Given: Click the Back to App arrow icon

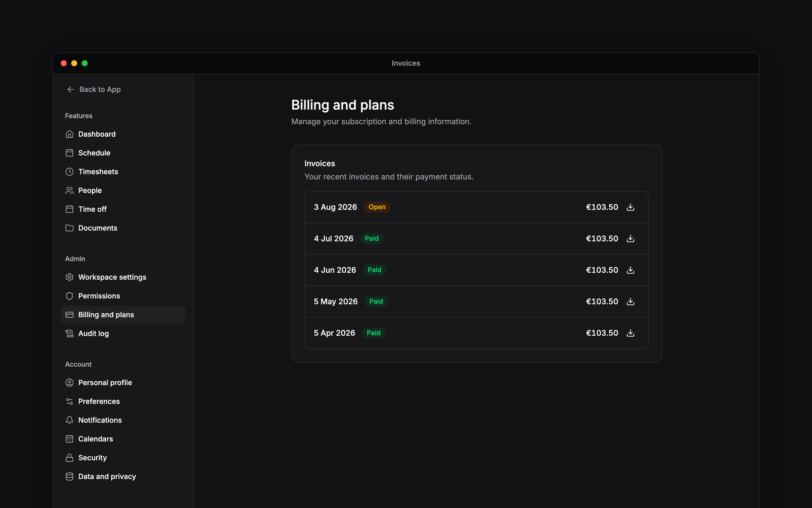Looking at the screenshot, I should pos(70,89).
